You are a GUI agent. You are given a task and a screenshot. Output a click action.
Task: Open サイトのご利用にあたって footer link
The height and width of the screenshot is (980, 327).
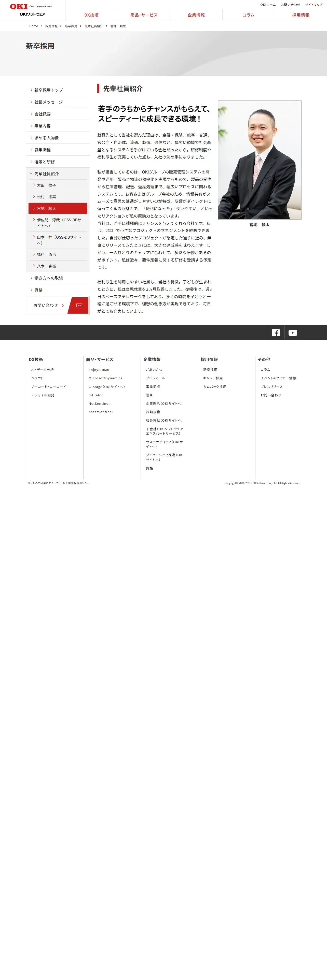43,483
